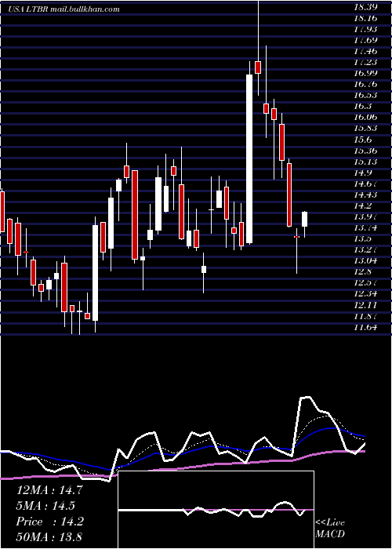
Task: Select the 15.83 price level label
Action: pos(365,129)
